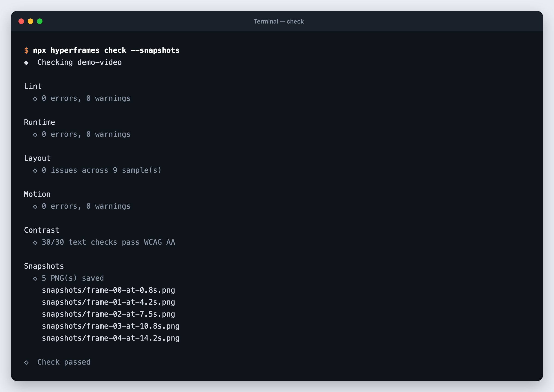
Task: Minimize the terminal with yellow button
Action: tap(30, 21)
